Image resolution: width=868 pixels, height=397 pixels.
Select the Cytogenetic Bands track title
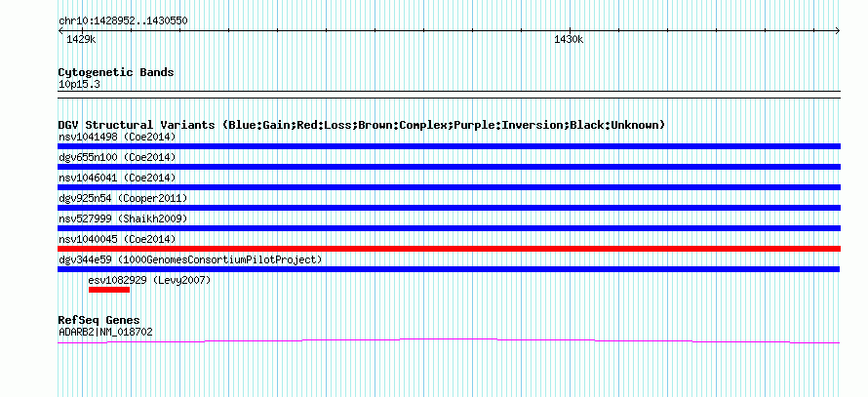click(116, 72)
